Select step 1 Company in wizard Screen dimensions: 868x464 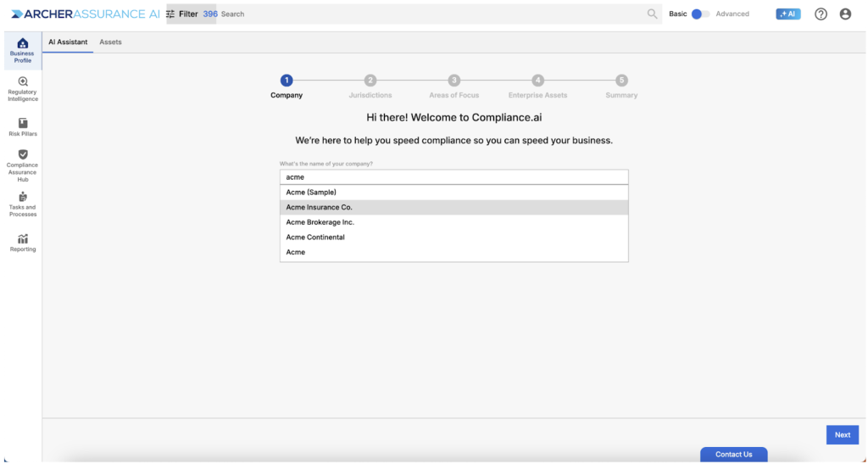tap(287, 87)
